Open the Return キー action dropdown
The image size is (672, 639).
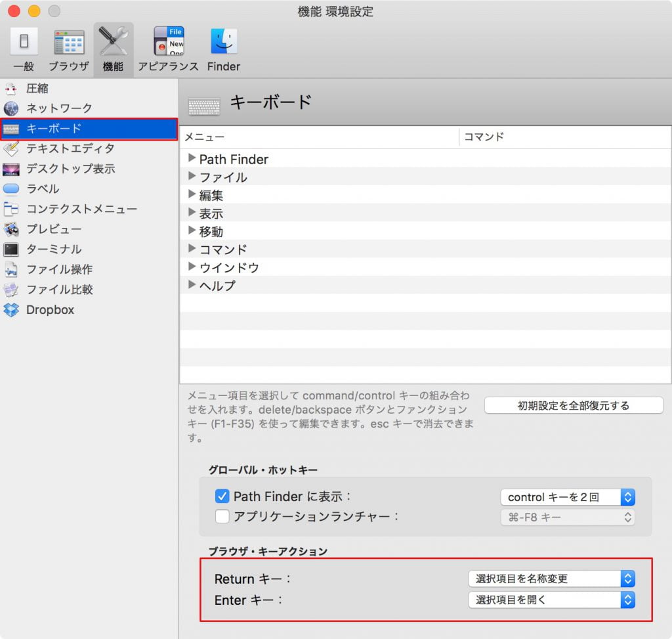pyautogui.click(x=551, y=579)
